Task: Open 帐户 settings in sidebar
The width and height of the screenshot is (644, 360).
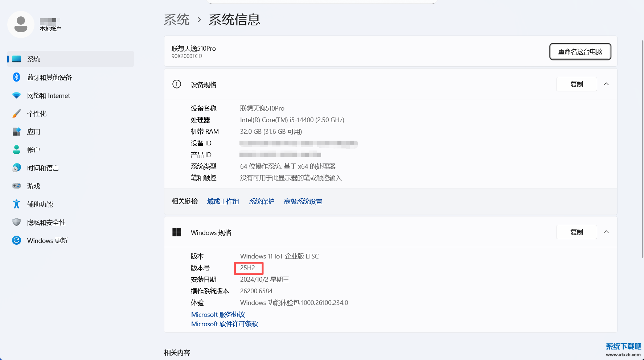Action: [33, 150]
